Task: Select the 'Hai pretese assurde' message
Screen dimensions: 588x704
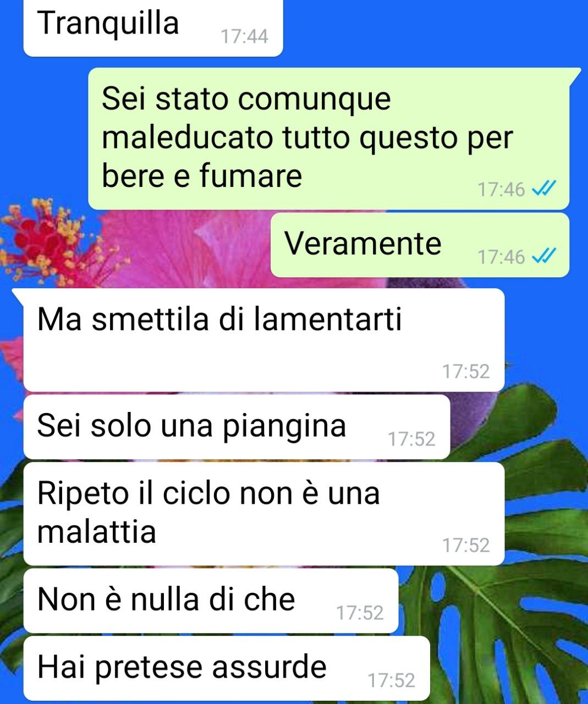Action: coord(227,668)
